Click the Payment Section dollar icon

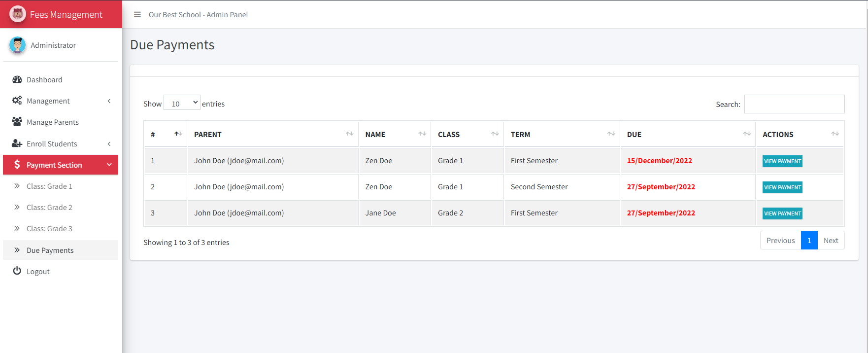point(17,165)
